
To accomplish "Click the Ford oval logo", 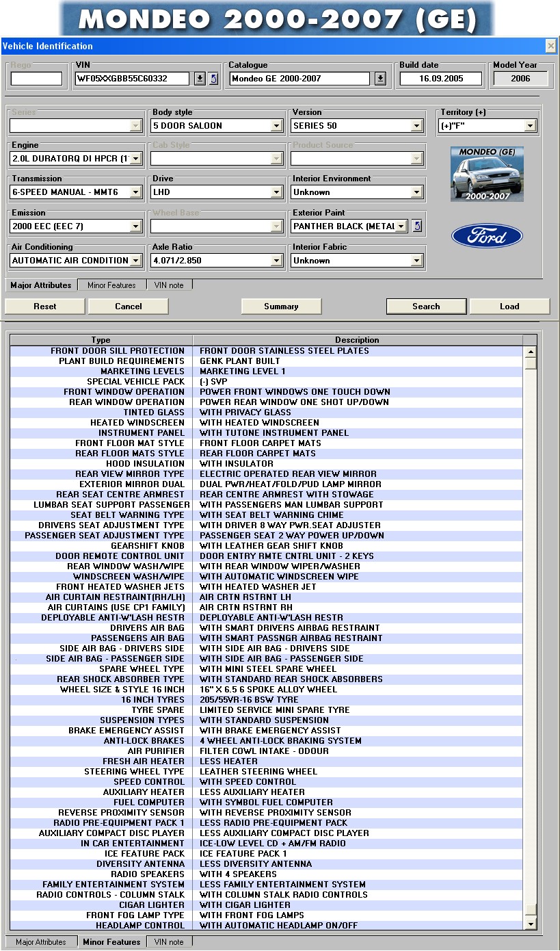I will point(487,237).
